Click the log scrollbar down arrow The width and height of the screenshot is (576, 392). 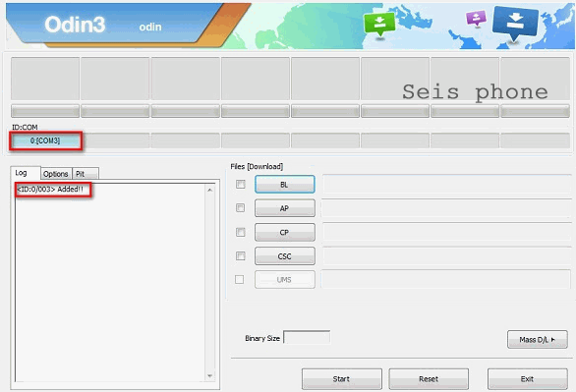tap(209, 376)
